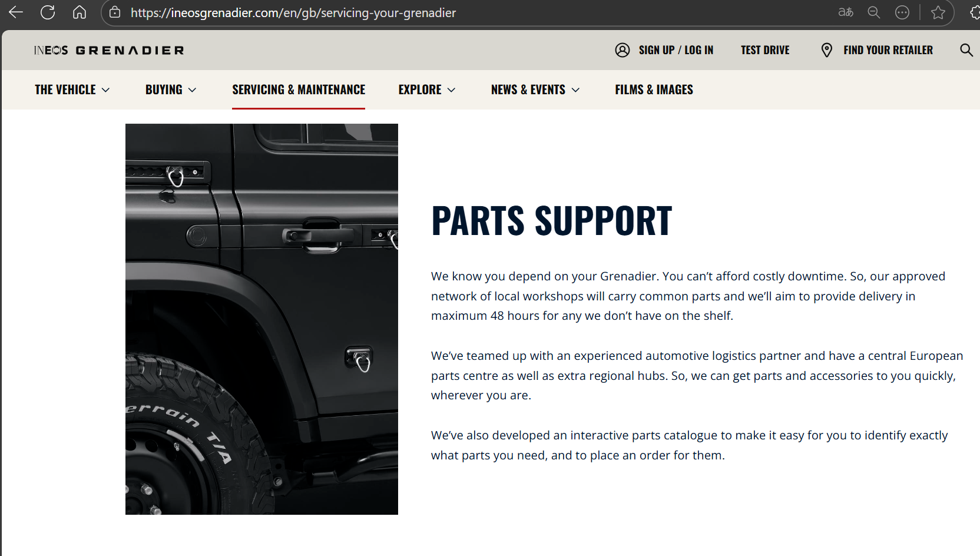Image resolution: width=980 pixels, height=556 pixels.
Task: Click the Ineos Grenadier logo
Action: pyautogui.click(x=109, y=50)
